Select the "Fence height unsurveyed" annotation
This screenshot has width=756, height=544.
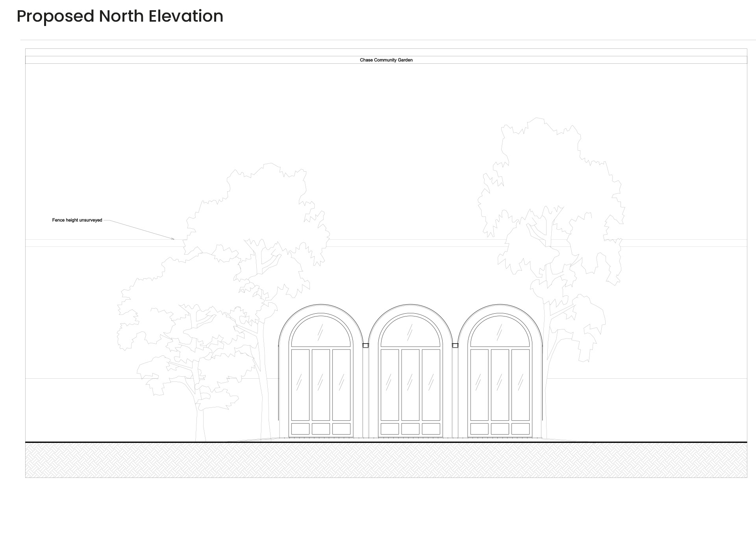pyautogui.click(x=77, y=220)
